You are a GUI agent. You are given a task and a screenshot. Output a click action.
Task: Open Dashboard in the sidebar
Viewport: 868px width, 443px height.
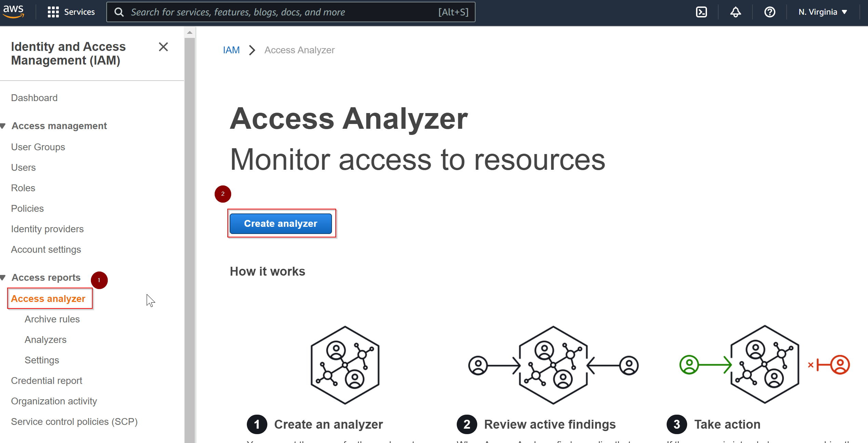(x=34, y=98)
